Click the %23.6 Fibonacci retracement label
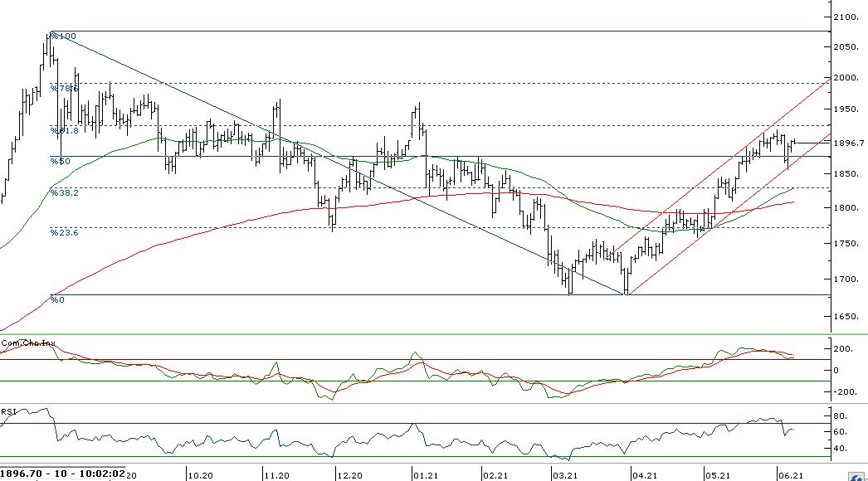868x481 pixels. [64, 233]
